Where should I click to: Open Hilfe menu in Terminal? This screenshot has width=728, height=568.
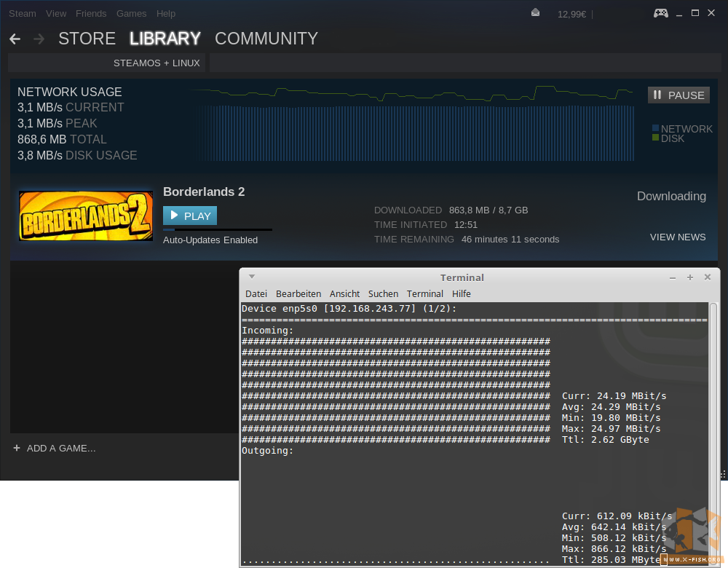(461, 294)
